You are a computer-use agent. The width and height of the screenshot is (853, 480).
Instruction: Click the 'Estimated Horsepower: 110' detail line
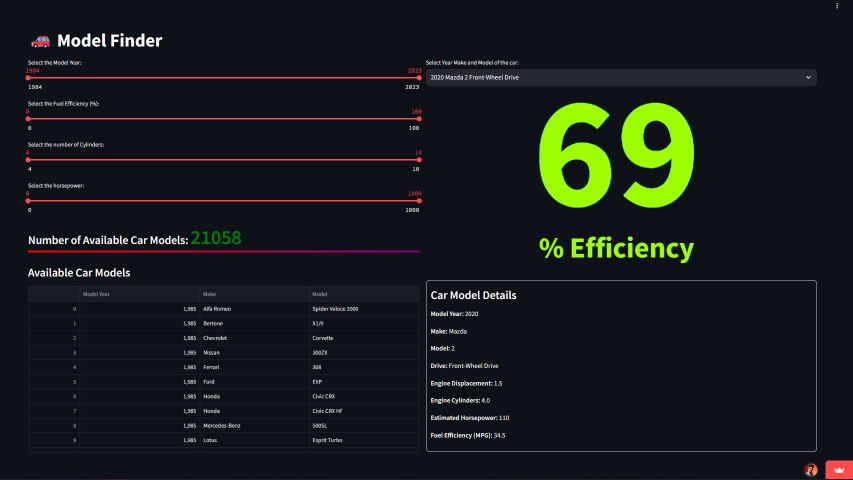(x=469, y=418)
